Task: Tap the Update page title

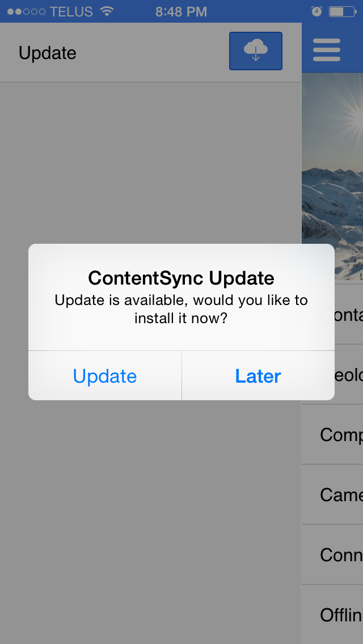Action: click(47, 53)
